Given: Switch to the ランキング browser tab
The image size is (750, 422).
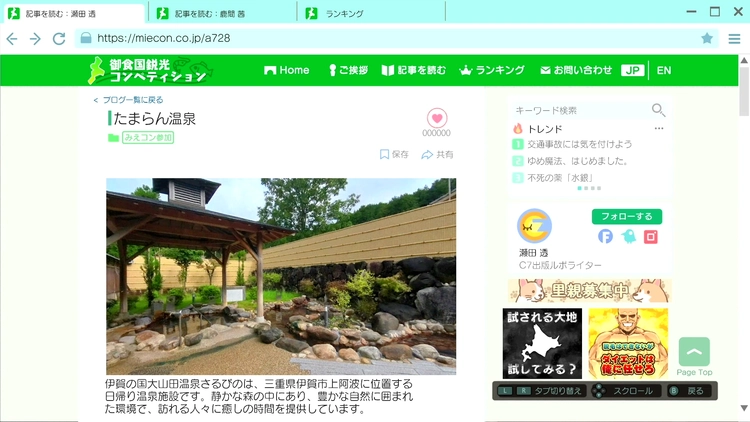Looking at the screenshot, I should [x=370, y=13].
